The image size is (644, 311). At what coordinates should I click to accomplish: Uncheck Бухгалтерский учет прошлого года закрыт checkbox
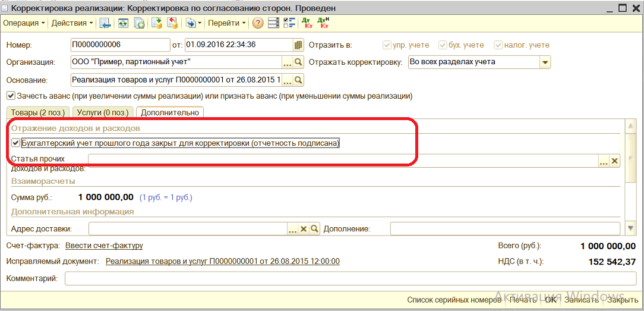(16, 143)
